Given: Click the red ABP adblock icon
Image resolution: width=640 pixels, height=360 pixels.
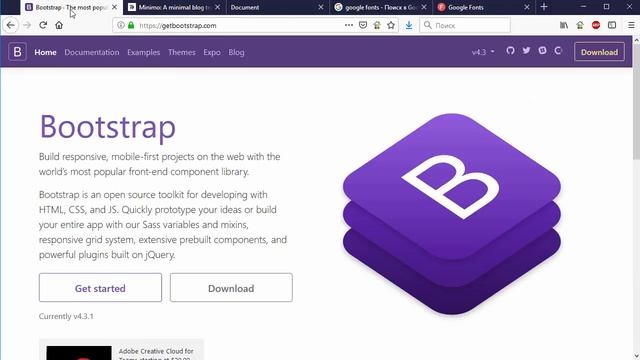Looking at the screenshot, I should tap(596, 25).
